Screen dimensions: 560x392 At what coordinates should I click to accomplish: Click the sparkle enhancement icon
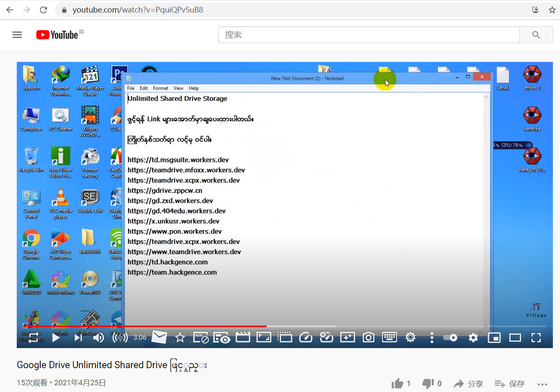point(348,337)
